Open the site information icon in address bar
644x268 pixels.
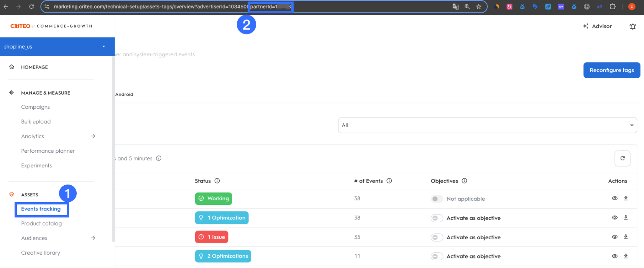tap(47, 7)
